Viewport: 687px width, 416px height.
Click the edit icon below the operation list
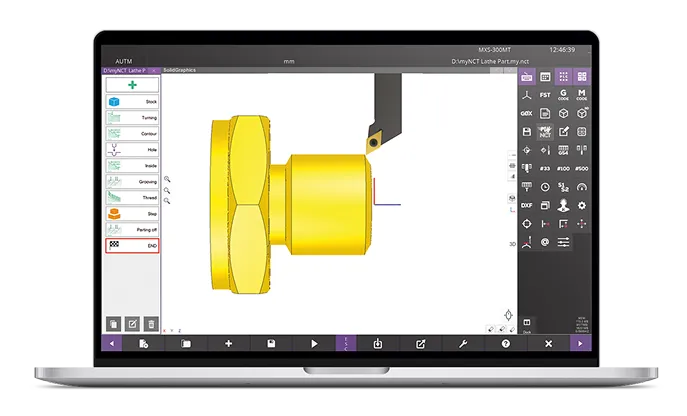tap(132, 323)
